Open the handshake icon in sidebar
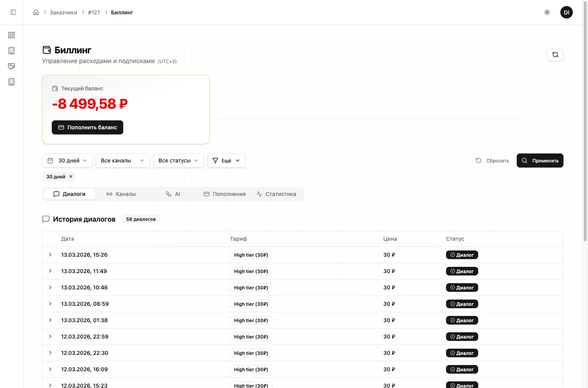This screenshot has height=388, width=588. [12, 66]
